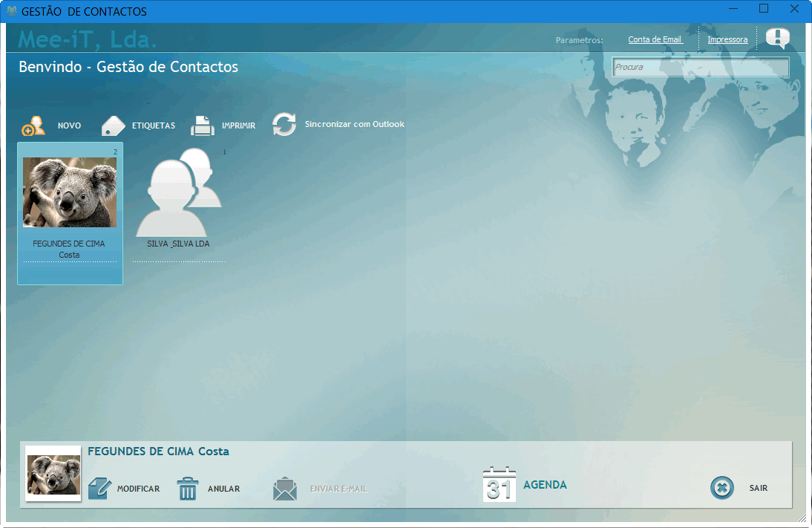Image resolution: width=812 pixels, height=528 pixels.
Task: Click the koala photo in bottom panel
Action: [53, 474]
